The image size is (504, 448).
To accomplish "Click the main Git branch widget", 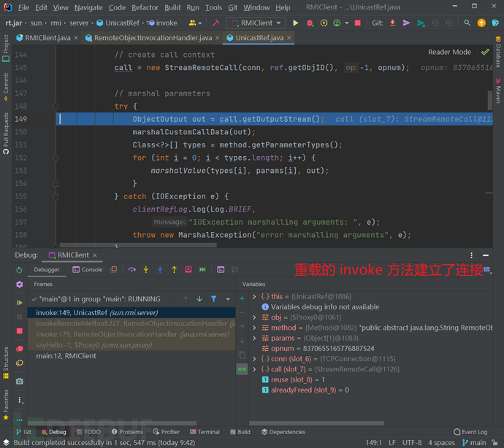I will 475,443.
